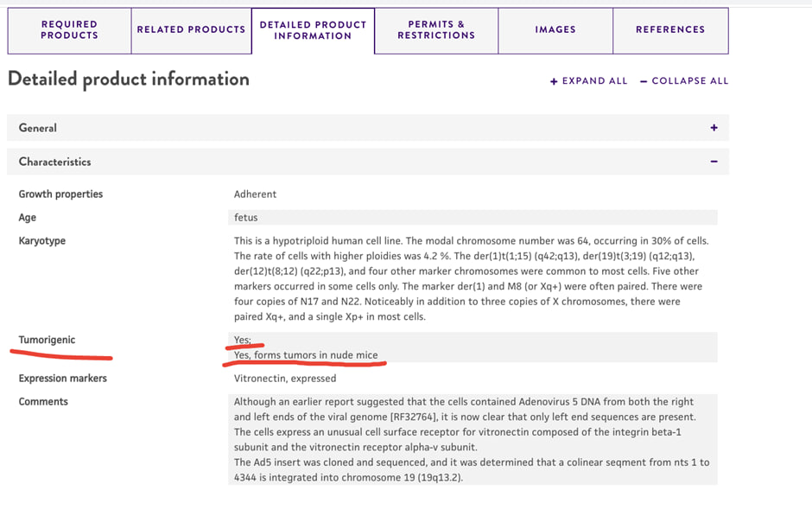Expand the General section plus icon
Image resolution: width=812 pixels, height=510 pixels.
[x=714, y=128]
